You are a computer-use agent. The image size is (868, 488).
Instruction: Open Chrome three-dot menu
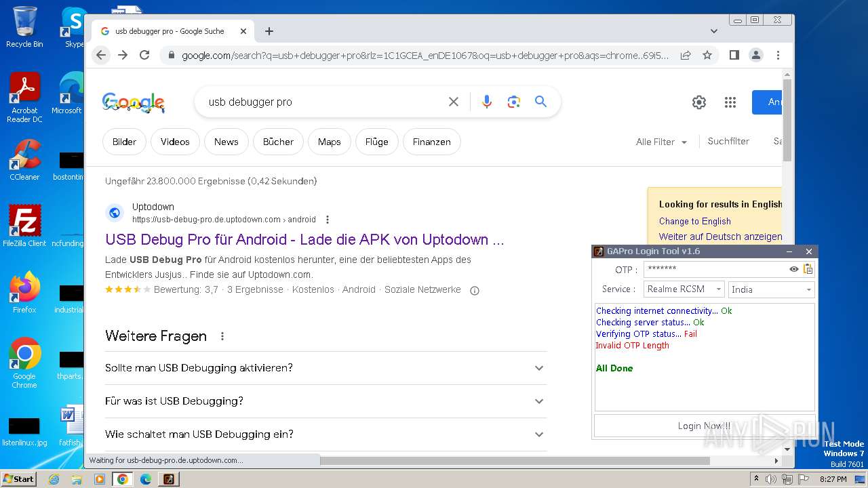click(x=778, y=56)
